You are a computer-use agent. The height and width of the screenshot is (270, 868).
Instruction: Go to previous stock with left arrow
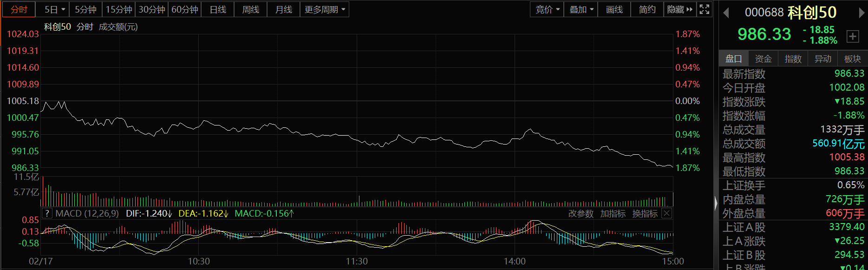coord(726,13)
